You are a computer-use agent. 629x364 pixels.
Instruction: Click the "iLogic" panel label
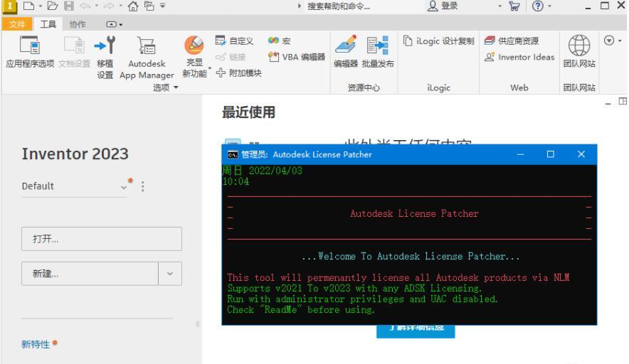438,87
